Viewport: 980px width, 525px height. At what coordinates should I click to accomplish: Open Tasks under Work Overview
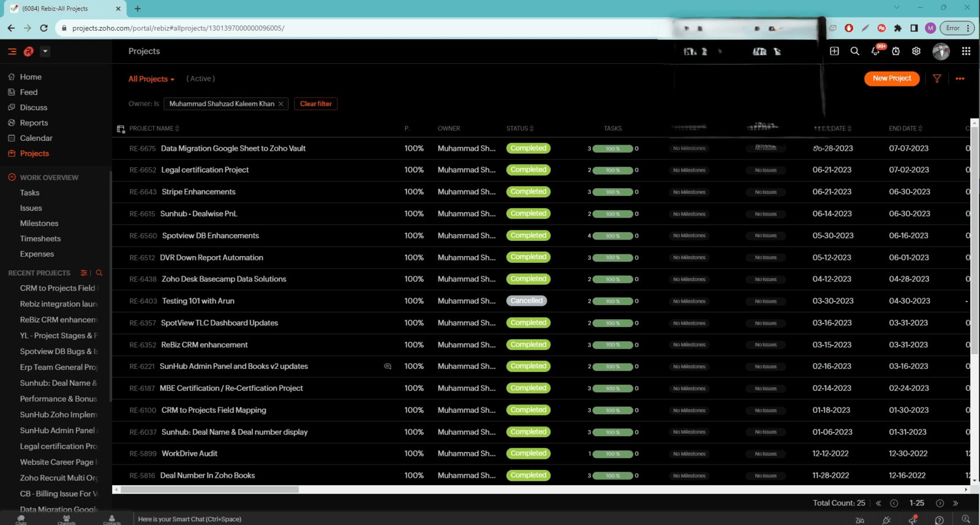tap(29, 192)
